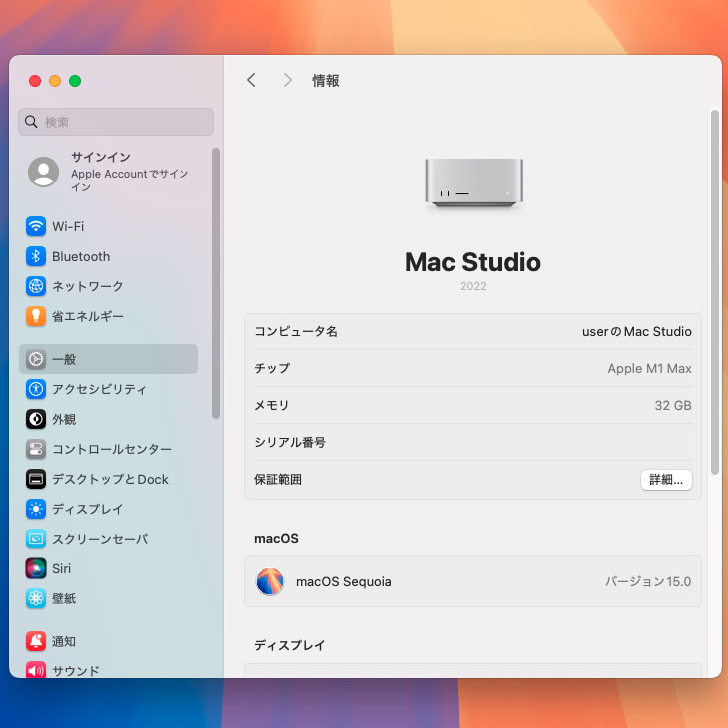
Task: Click the 情報 page title
Action: 326,81
